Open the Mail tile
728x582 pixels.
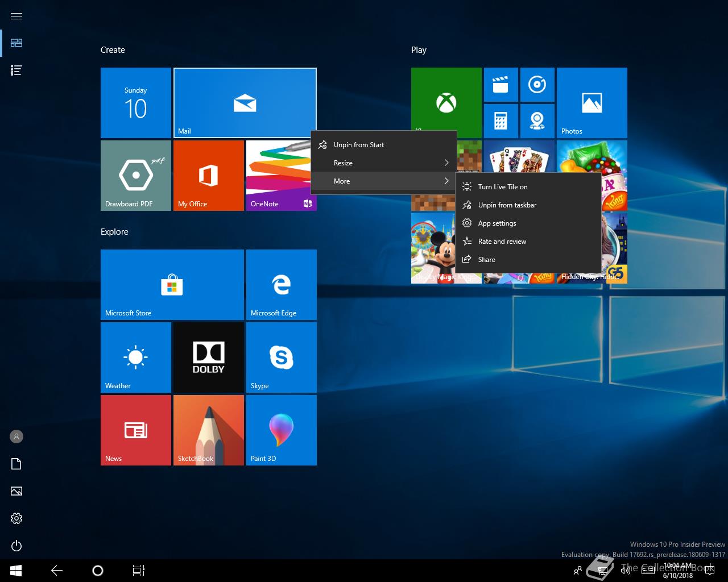[245, 103]
